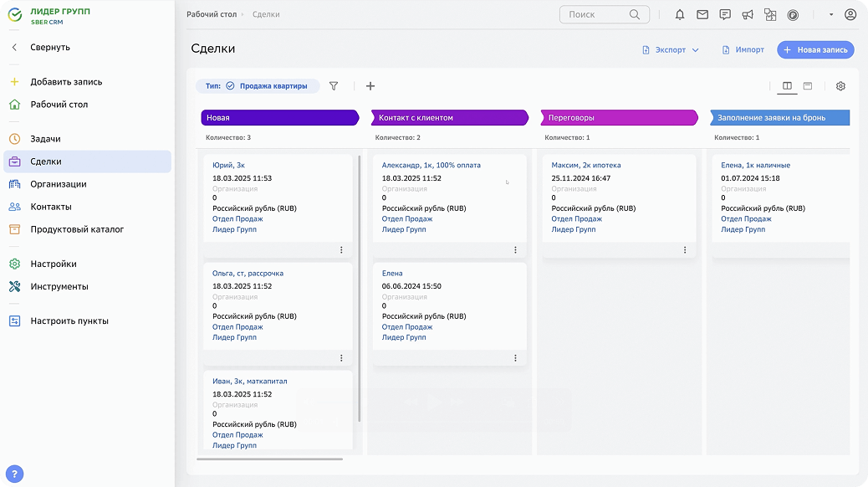Click the Поиск search field
This screenshot has height=487, width=868.
point(596,14)
